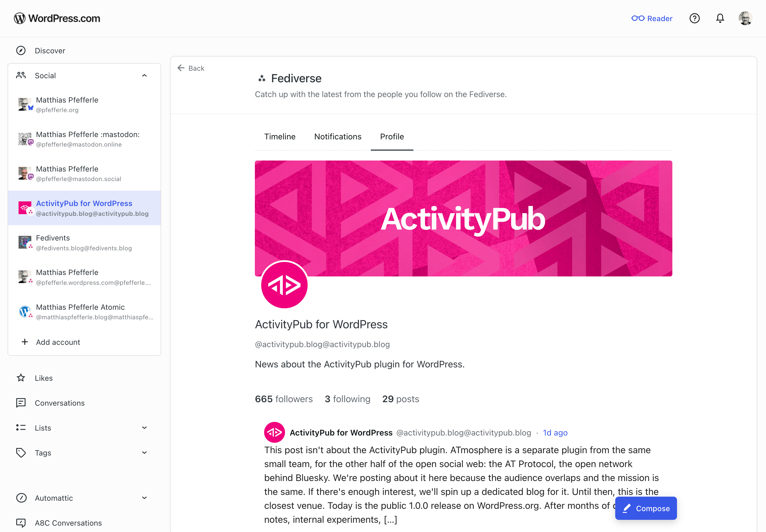Click the Automattic compass icon
The image size is (766, 532).
pyautogui.click(x=21, y=498)
